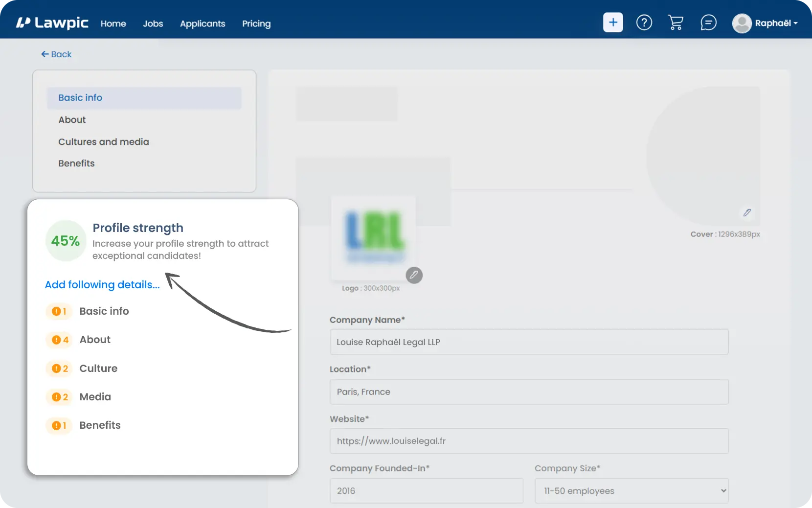Click Media in profile strength list

click(x=95, y=397)
